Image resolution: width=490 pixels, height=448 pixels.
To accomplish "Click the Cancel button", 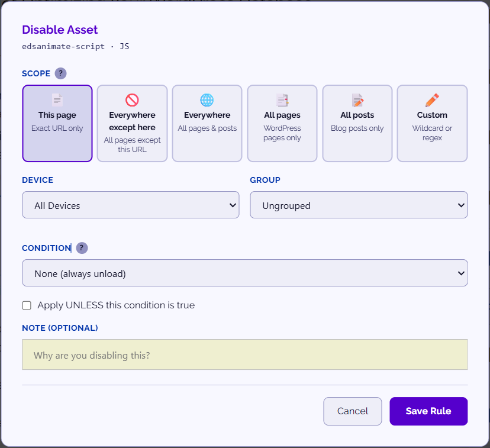I will [x=352, y=411].
